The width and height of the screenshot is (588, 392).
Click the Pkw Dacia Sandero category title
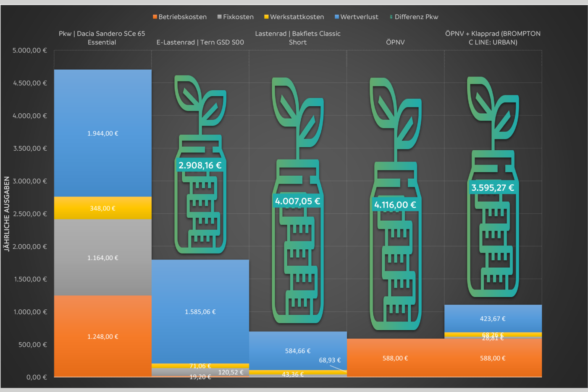click(102, 38)
